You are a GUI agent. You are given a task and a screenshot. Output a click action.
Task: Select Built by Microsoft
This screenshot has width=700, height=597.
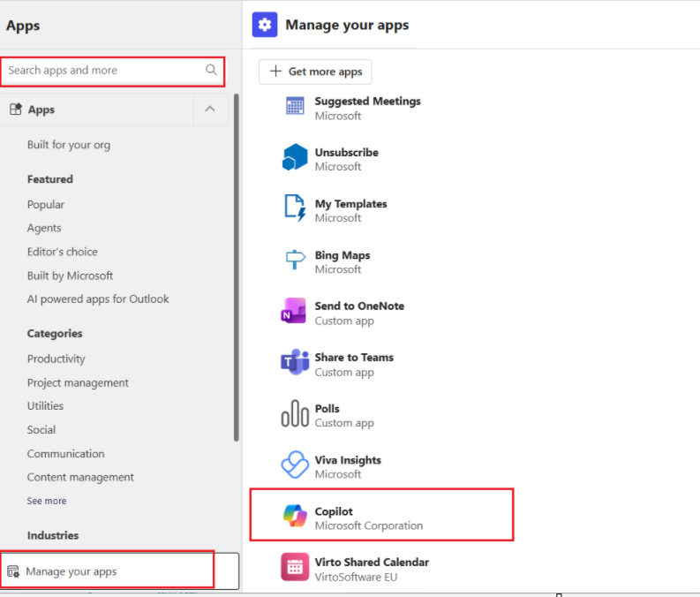[x=70, y=276]
